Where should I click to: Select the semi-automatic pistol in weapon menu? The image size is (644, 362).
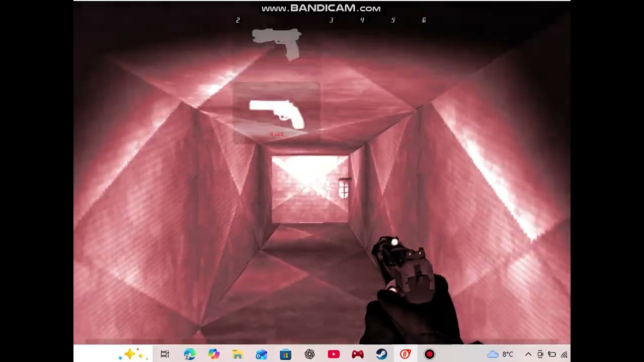[277, 44]
